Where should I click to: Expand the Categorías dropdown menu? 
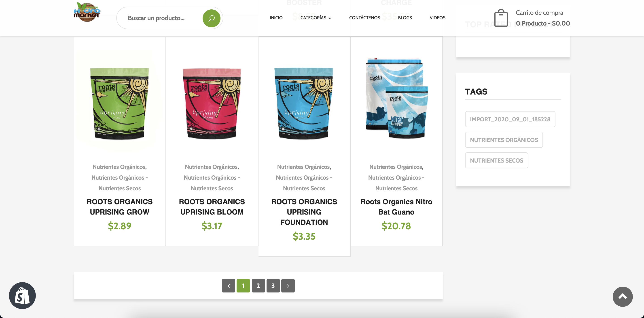tap(316, 18)
